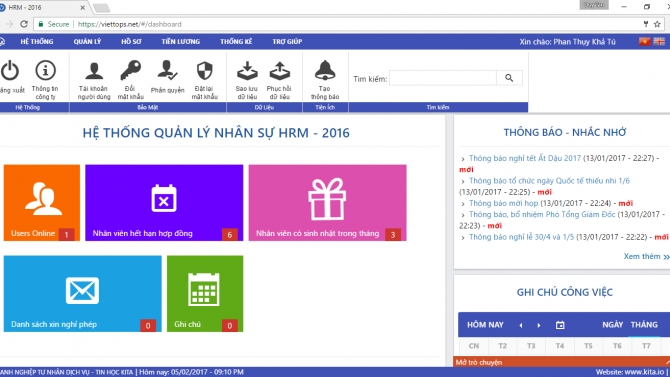Image resolution: width=670 pixels, height=377 pixels.
Task: Open Thông báo bổ nhiệm Phó Tổng Giám Đốc
Action: tap(542, 215)
